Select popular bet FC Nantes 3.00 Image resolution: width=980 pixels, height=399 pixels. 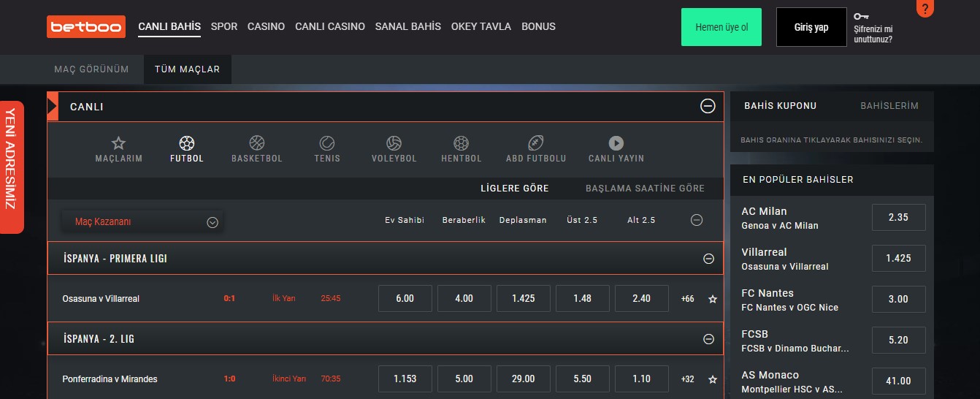899,300
